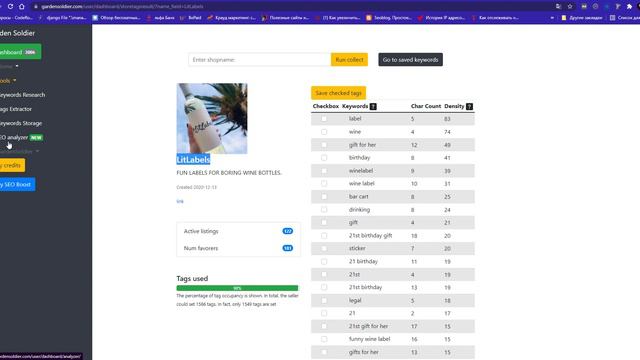
Task: Click the 'Active listings' row label
Action: click(x=201, y=231)
